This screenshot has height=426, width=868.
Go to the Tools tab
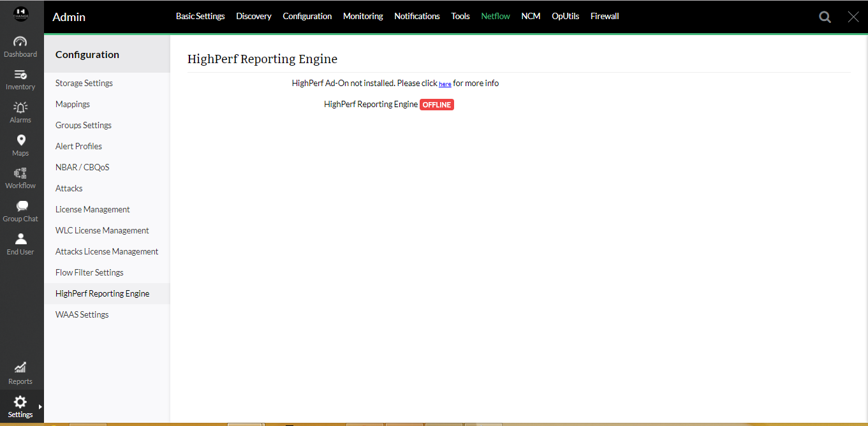(460, 17)
